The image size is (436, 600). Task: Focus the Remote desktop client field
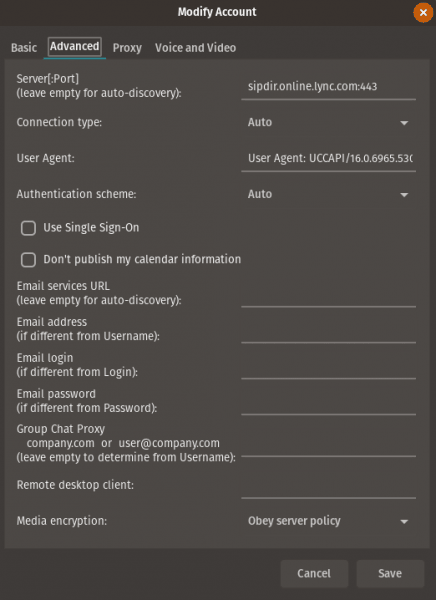click(x=328, y=486)
